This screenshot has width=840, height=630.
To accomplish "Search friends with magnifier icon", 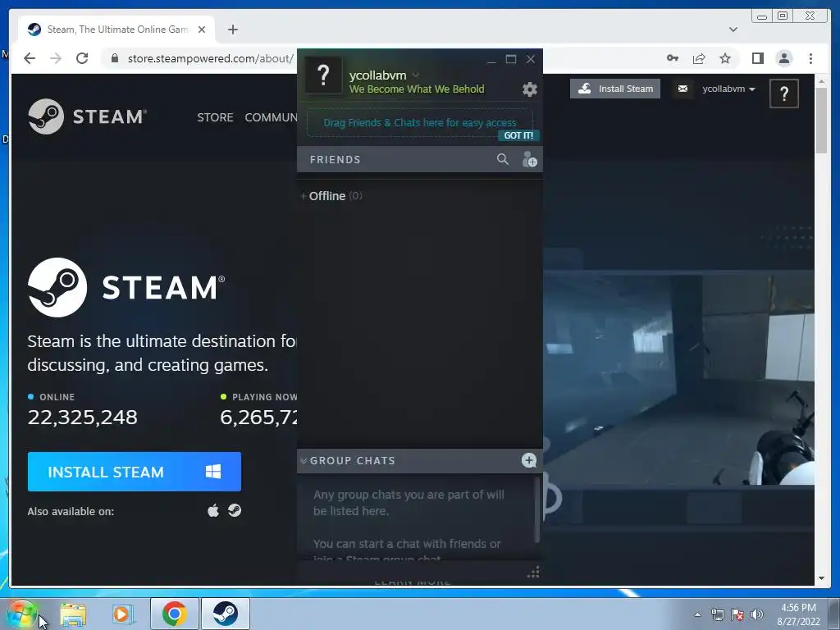I will tap(503, 159).
